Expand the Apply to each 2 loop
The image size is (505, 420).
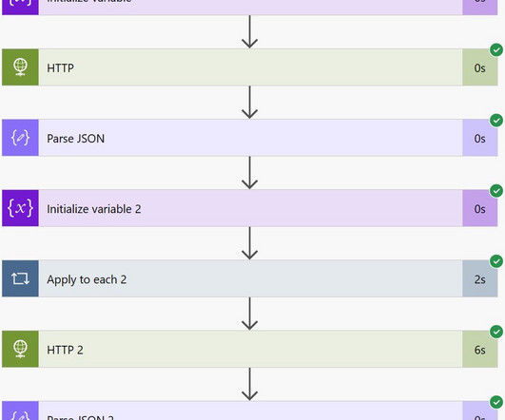(250, 278)
